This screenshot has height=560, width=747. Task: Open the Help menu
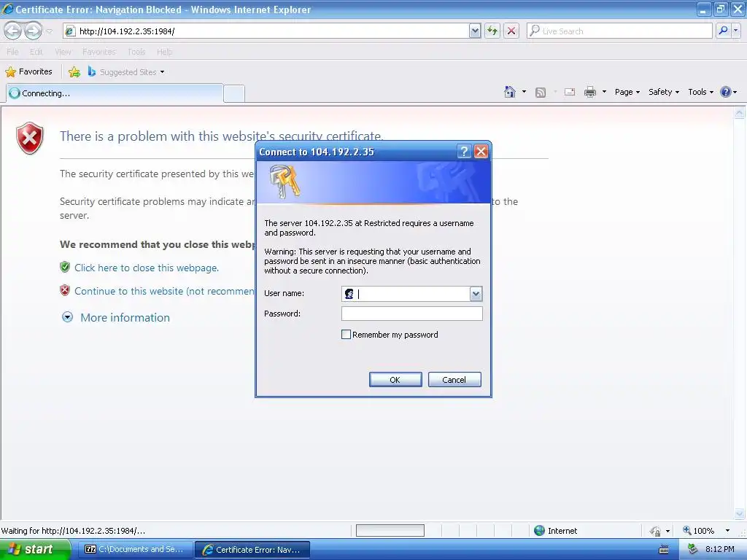164,52
